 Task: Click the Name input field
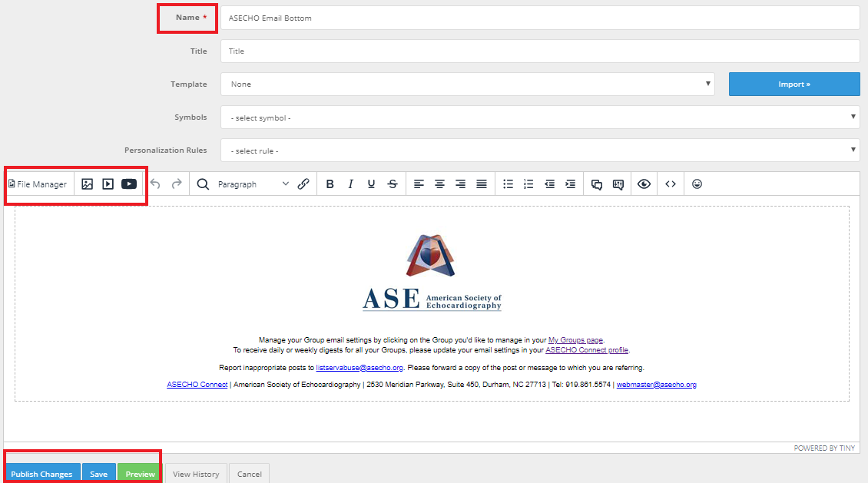tap(540, 18)
